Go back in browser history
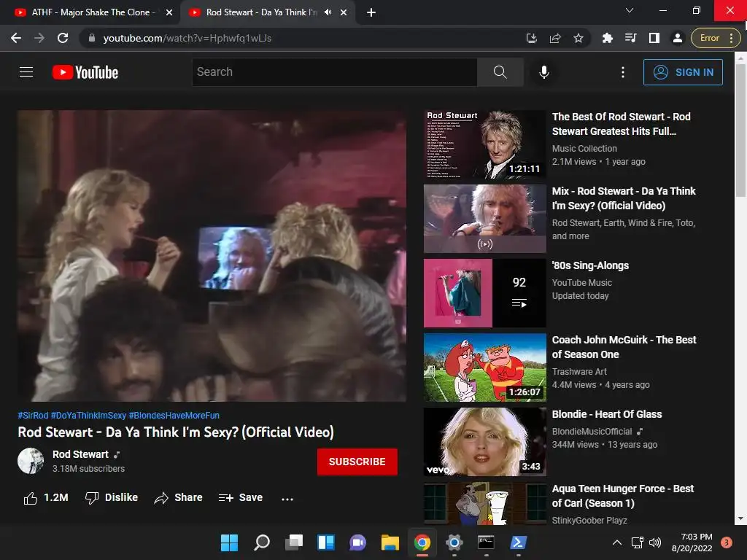The width and height of the screenshot is (747, 560). [x=16, y=38]
